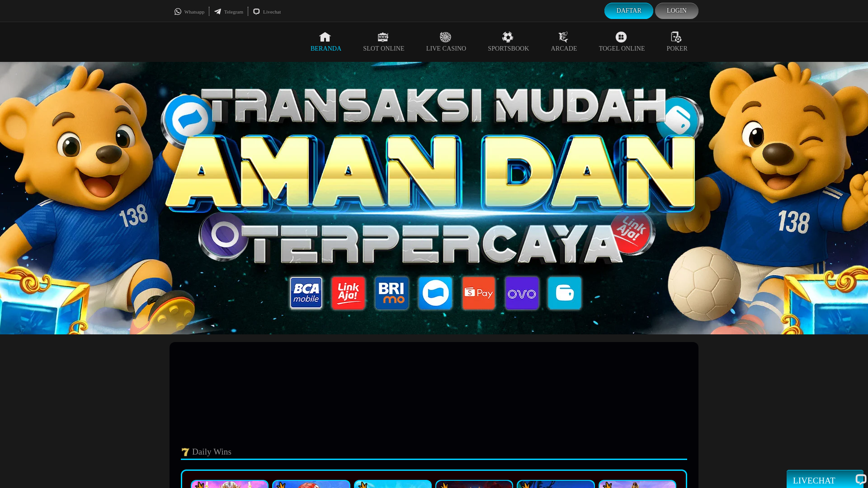
Task: Select the Poker menu icon
Action: coord(676,37)
